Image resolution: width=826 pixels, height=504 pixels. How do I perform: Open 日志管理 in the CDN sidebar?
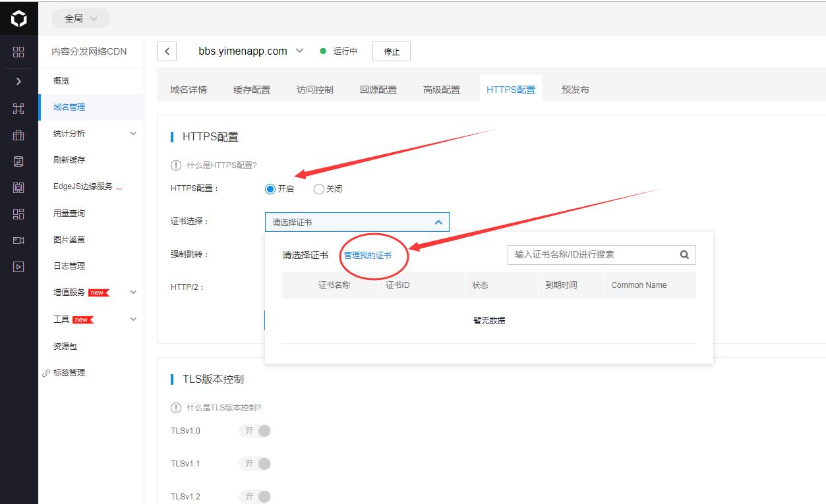[69, 266]
